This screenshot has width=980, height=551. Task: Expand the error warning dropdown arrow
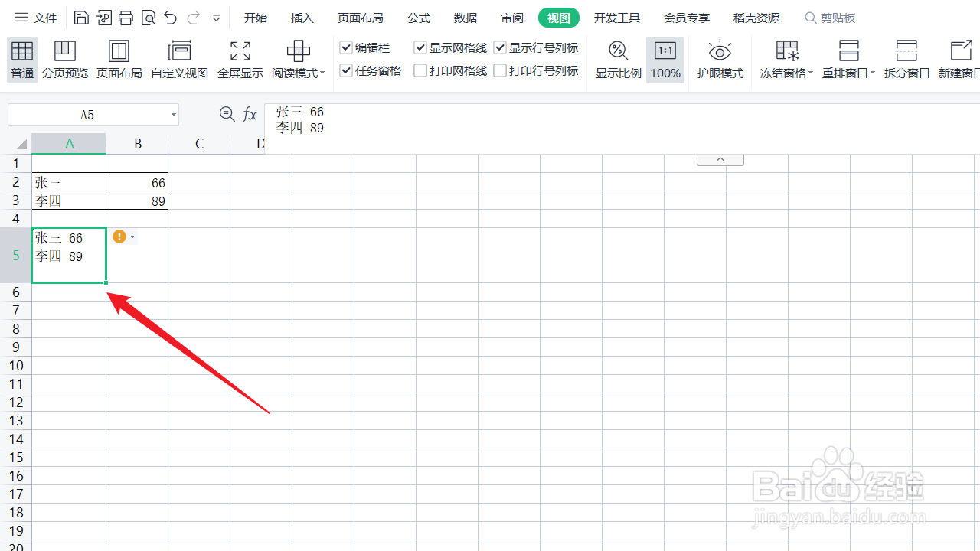click(132, 237)
